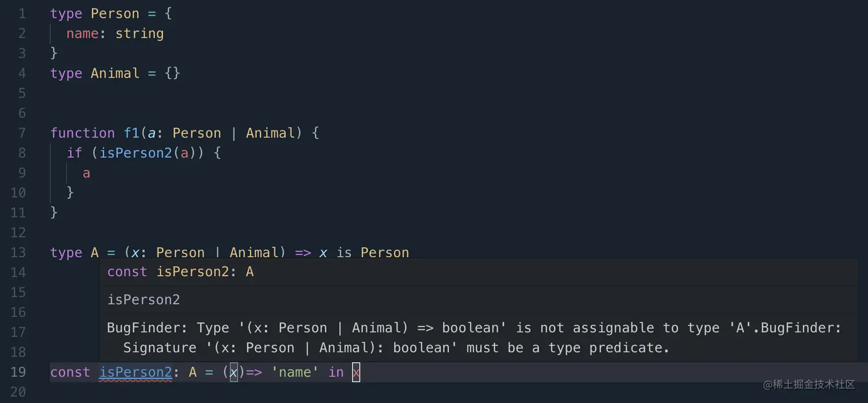Click the BugFinder error message in the tooltip
The image size is (868, 403).
[474, 338]
